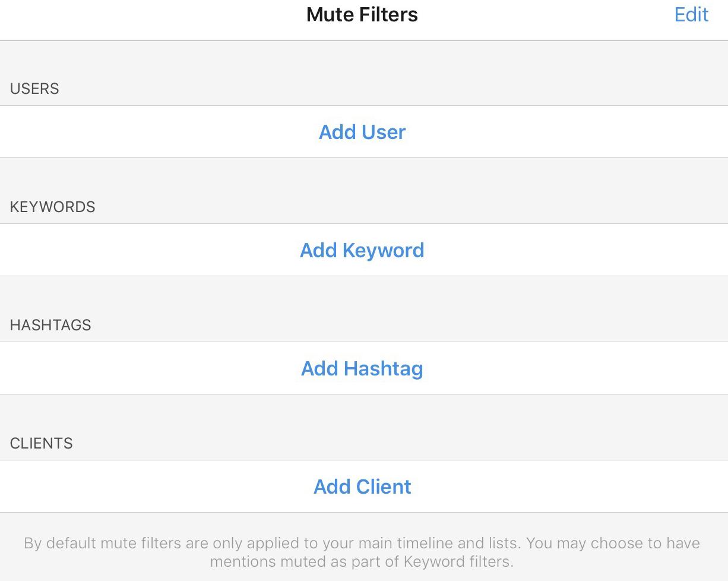Start muting a new user account
The image size is (728, 581).
(362, 132)
